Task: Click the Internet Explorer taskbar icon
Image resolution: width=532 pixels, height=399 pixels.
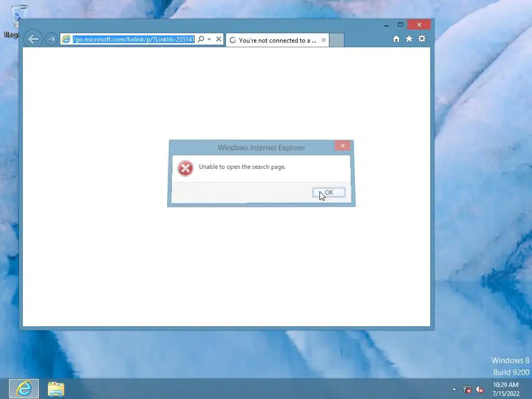Action: point(24,389)
